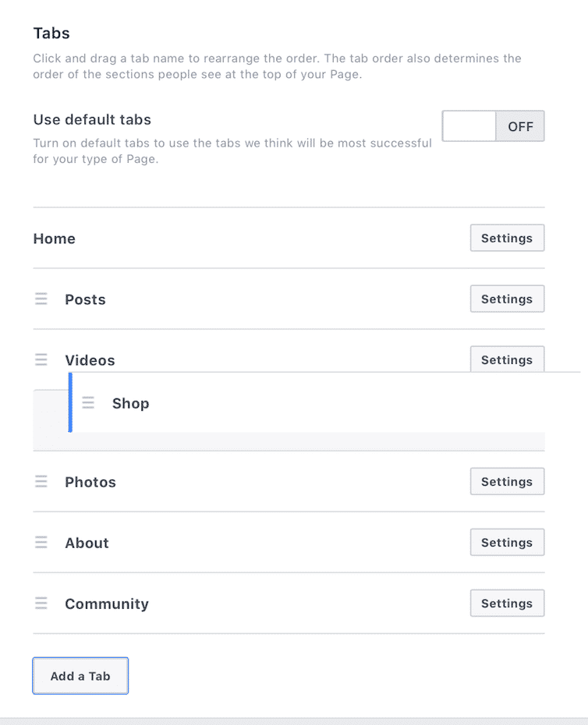Screen dimensions: 588x725
Task: Open Settings for the About tab
Action: (x=507, y=543)
